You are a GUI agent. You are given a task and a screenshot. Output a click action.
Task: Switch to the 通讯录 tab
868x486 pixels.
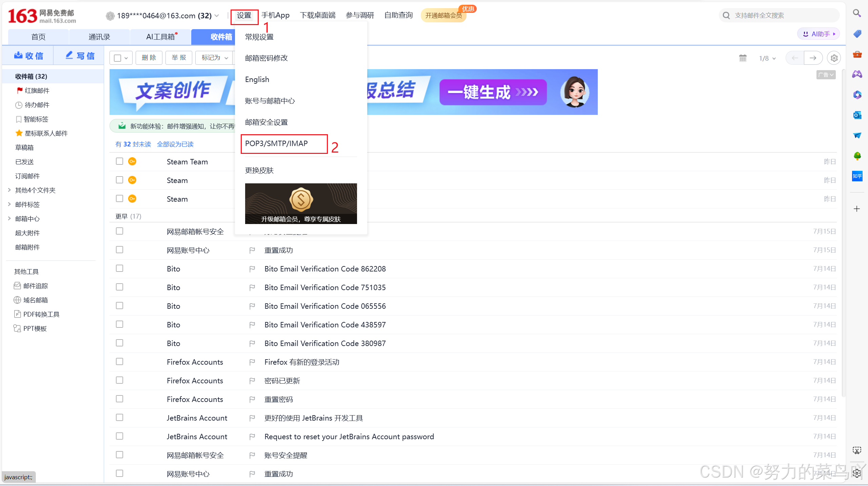[99, 37]
